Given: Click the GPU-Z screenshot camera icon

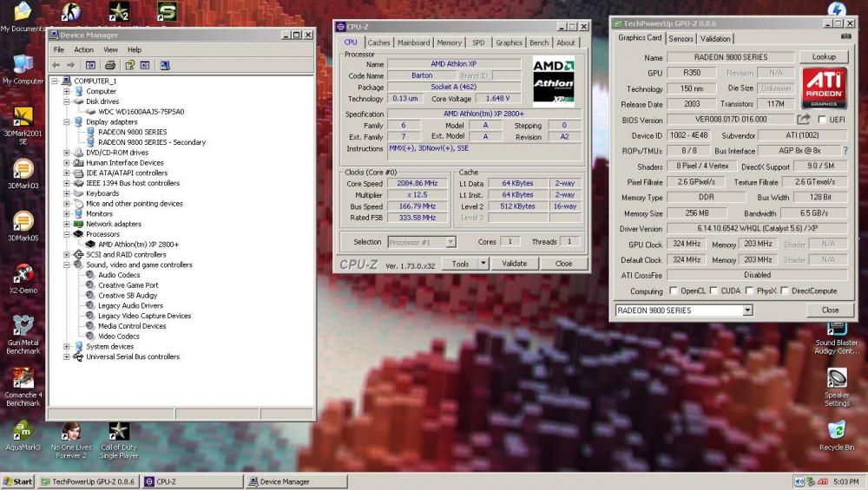Looking at the screenshot, I should point(846,36).
